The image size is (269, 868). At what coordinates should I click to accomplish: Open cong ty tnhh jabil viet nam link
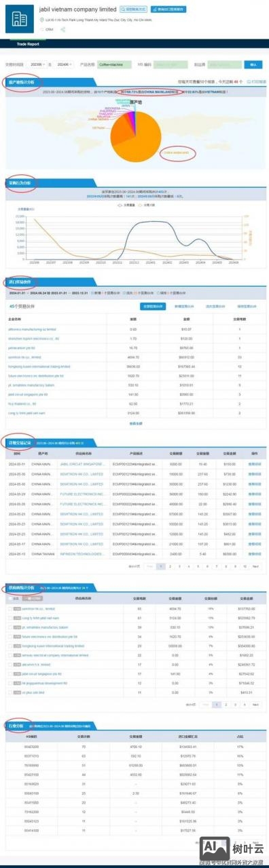26,412
